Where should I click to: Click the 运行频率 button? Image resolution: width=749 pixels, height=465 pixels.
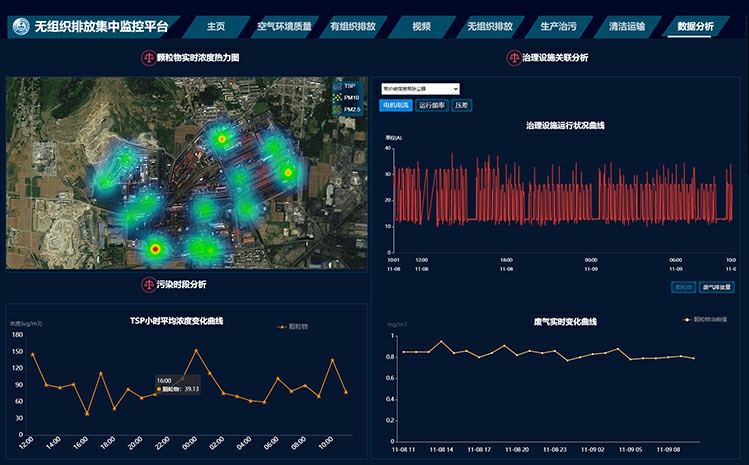[432, 104]
